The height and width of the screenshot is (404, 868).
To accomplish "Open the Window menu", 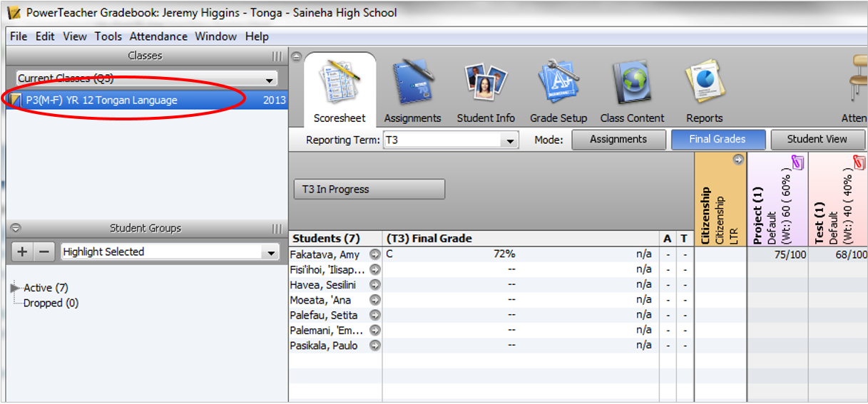I will [x=215, y=36].
